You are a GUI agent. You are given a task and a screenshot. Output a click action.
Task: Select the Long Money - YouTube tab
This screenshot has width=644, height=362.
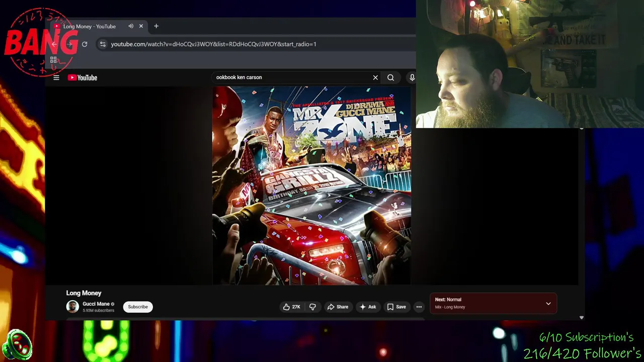pyautogui.click(x=90, y=26)
